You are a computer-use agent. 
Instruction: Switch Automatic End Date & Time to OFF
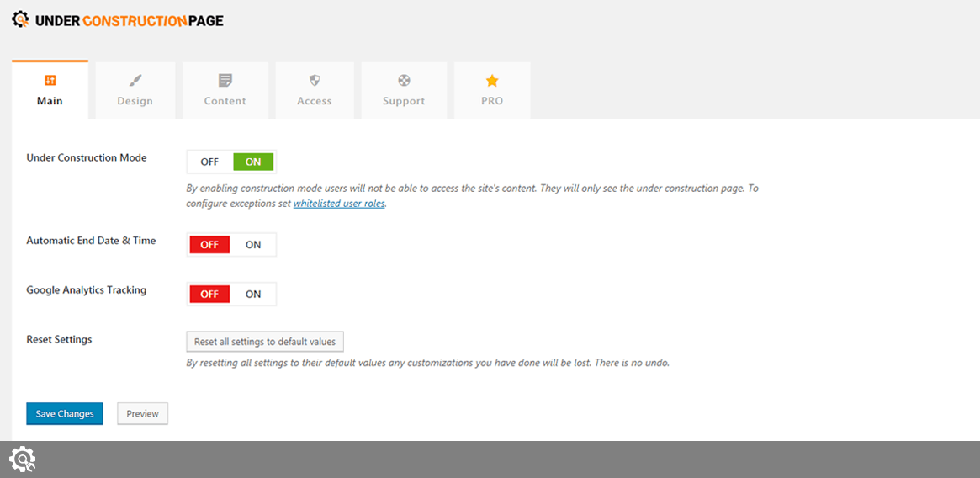(x=209, y=245)
